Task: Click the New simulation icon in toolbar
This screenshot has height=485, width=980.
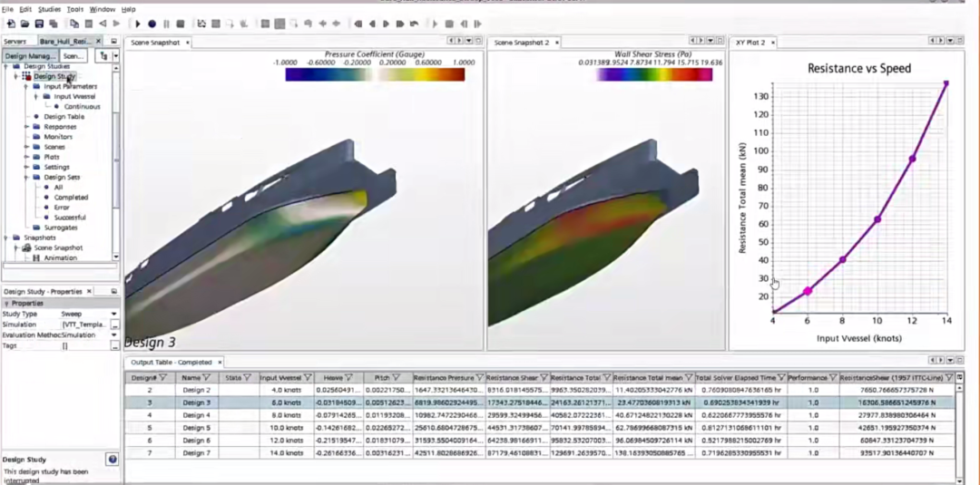Action: (11, 24)
